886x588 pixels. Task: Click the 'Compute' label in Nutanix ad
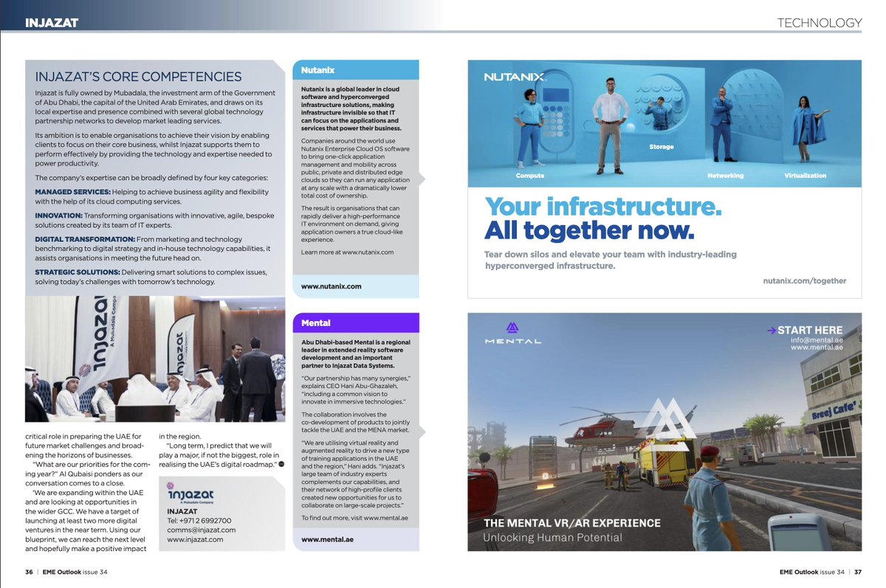pyautogui.click(x=530, y=176)
